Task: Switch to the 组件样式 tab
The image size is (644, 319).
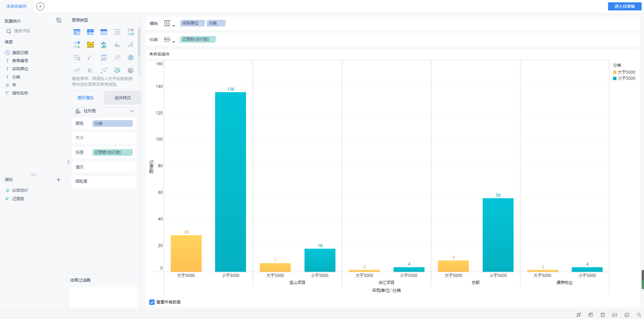Action: 122,98
